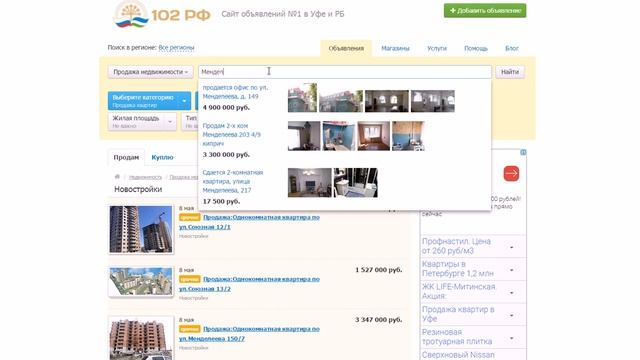Click the 17 500 руб. suggestion price
Viewport: 640px width, 360px height.
click(x=221, y=202)
